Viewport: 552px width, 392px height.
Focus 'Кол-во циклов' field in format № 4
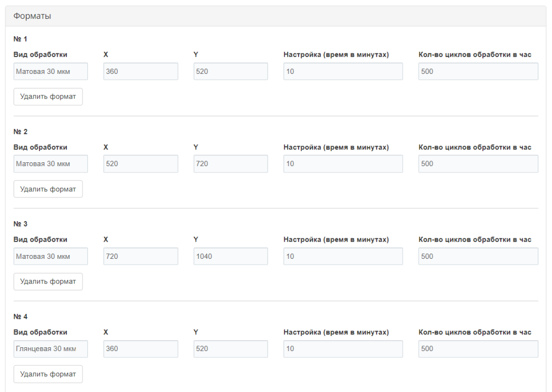point(478,349)
